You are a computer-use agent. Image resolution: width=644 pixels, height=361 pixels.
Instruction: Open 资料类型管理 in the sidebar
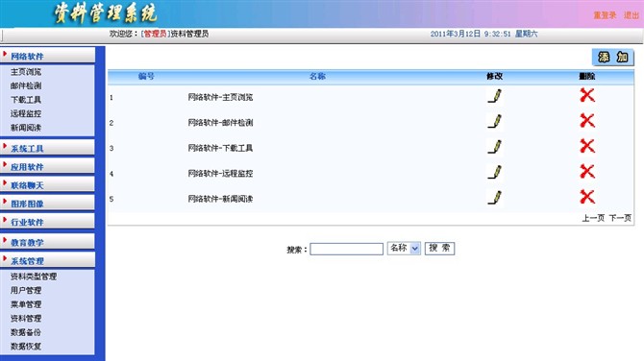34,277
